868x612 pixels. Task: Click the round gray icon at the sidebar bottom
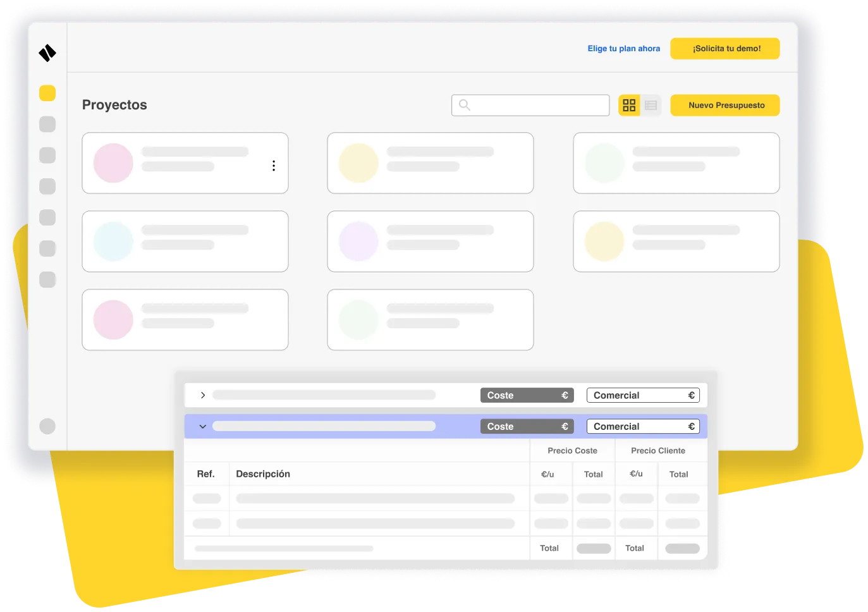tap(47, 426)
